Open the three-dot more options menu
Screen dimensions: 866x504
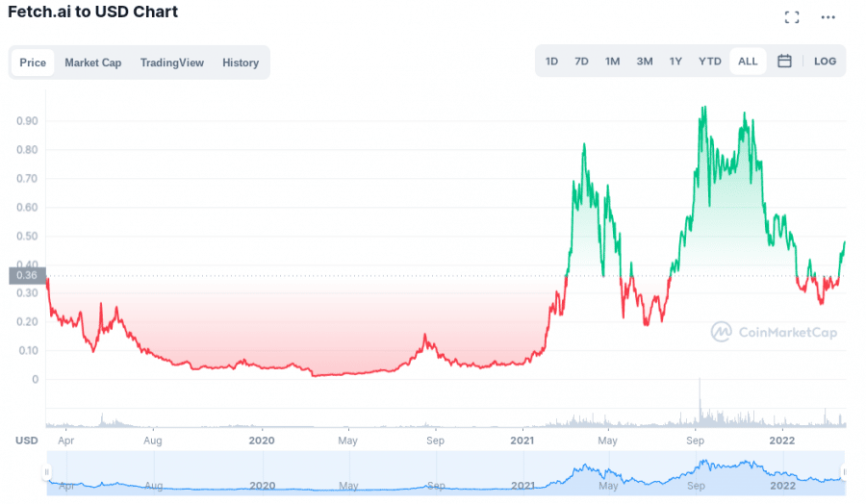point(828,17)
